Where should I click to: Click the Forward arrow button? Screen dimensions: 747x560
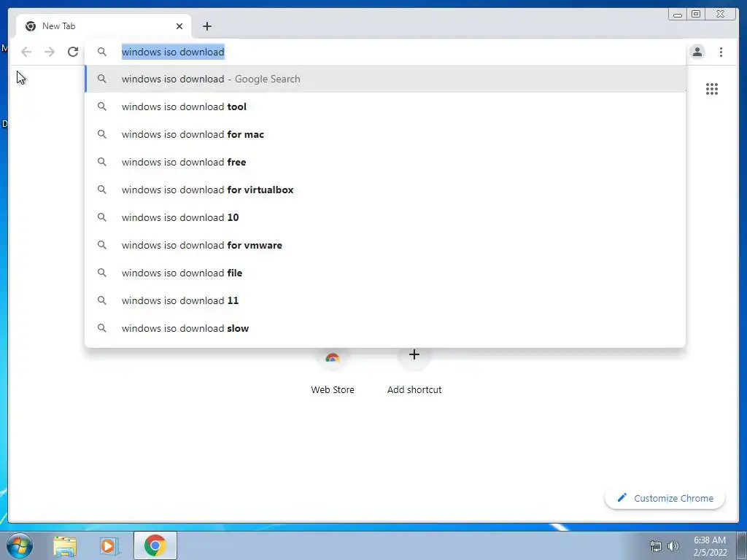click(x=50, y=52)
